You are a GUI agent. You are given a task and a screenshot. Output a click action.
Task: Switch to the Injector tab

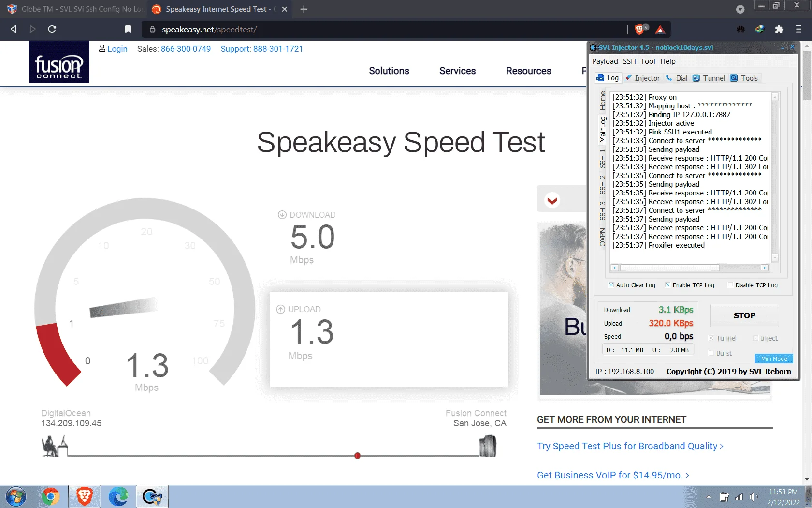(x=642, y=78)
